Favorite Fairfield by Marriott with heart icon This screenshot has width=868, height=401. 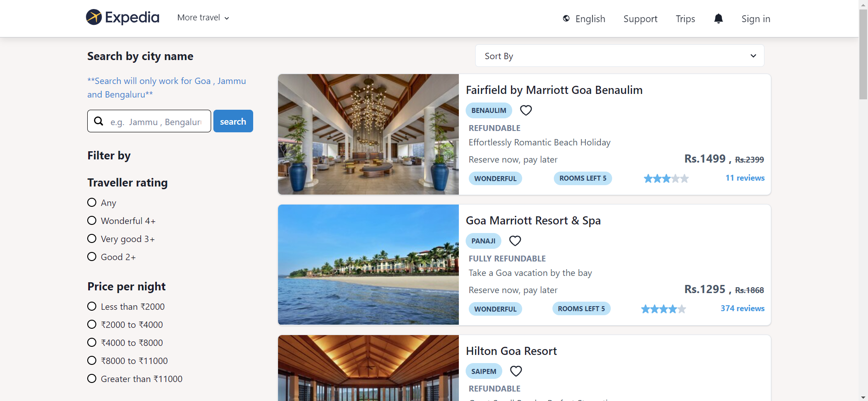click(526, 110)
